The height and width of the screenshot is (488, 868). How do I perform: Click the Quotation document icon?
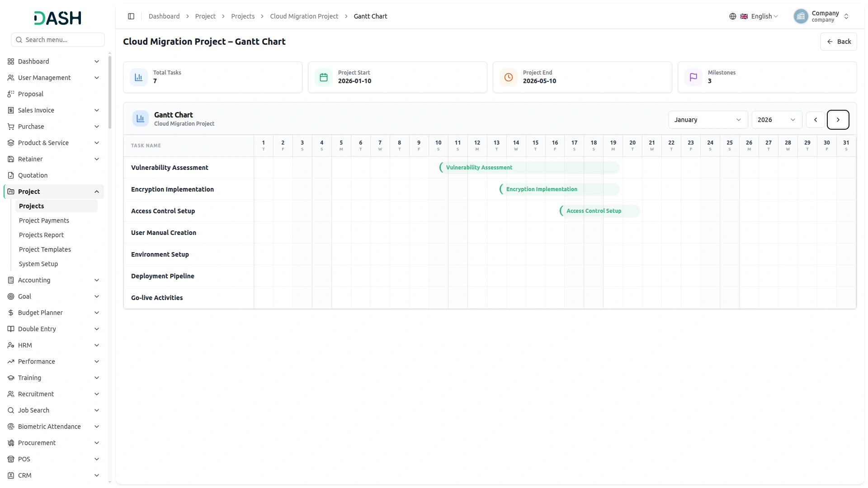click(x=11, y=175)
